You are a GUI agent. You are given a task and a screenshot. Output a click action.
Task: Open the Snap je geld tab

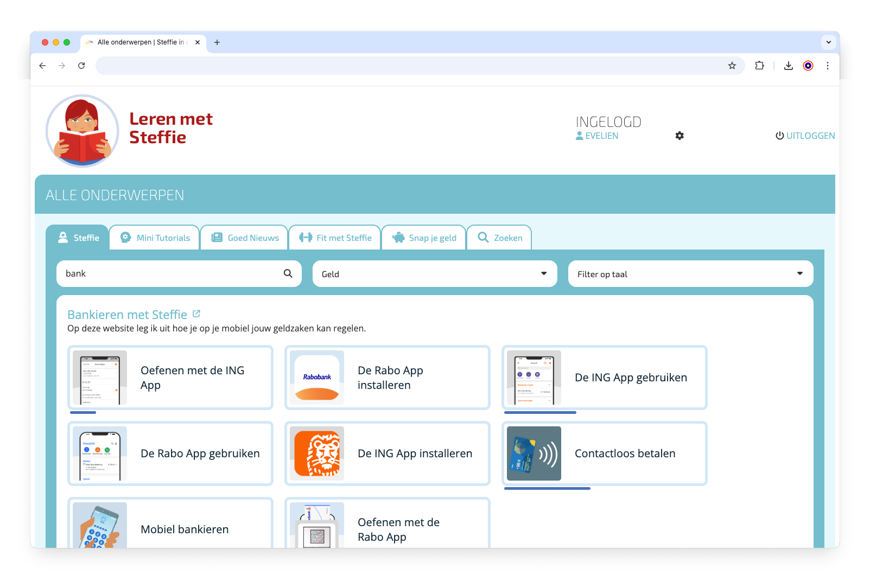coord(424,238)
